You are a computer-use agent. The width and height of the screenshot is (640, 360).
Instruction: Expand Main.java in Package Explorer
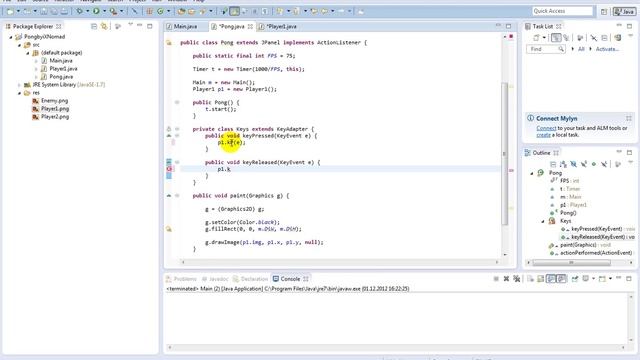coord(36,61)
